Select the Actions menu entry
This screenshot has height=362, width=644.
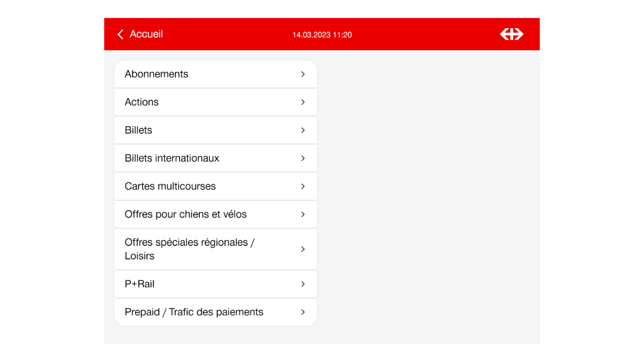click(142, 102)
